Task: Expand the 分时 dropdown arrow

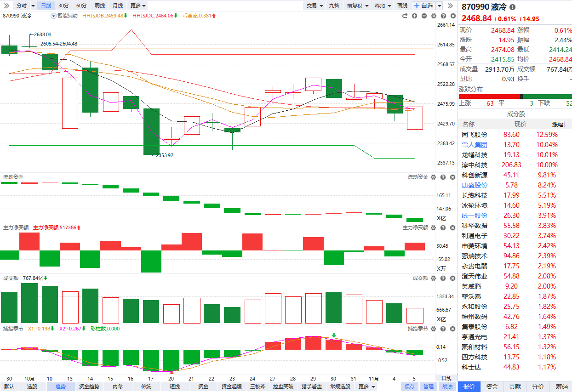Action: (x=33, y=6)
